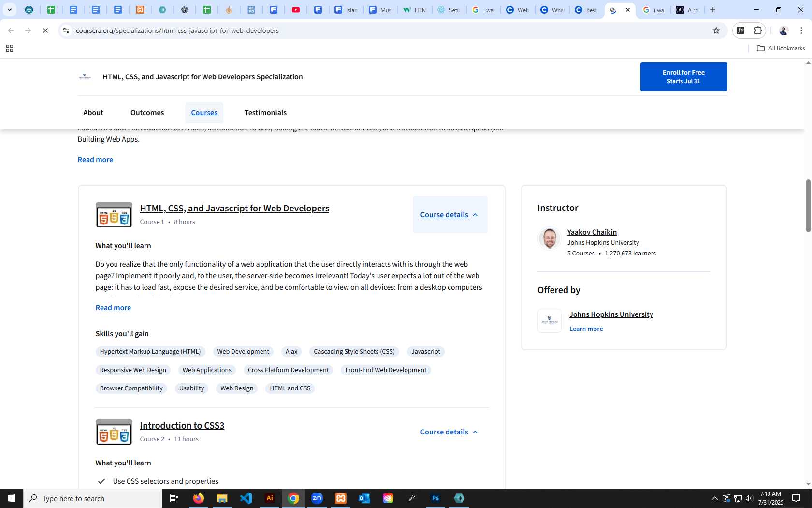Switch to the 'Setu' tab
Image resolution: width=812 pixels, height=508 pixels.
(x=449, y=10)
